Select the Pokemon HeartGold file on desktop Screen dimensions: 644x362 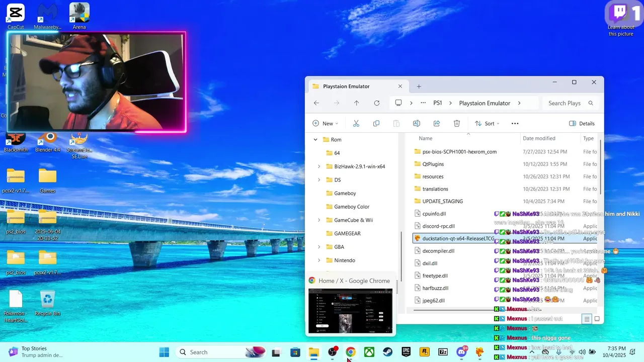[x=16, y=306]
